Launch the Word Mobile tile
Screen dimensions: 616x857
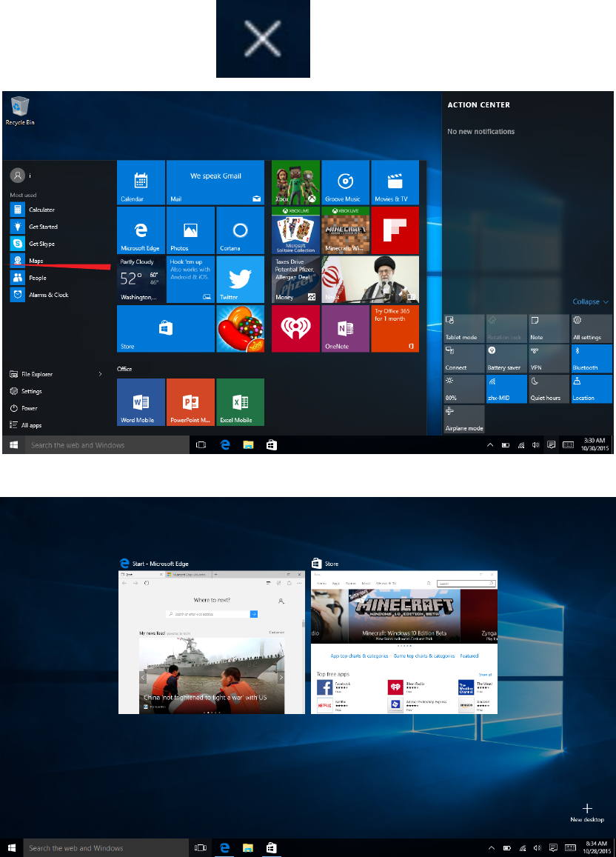click(x=141, y=402)
